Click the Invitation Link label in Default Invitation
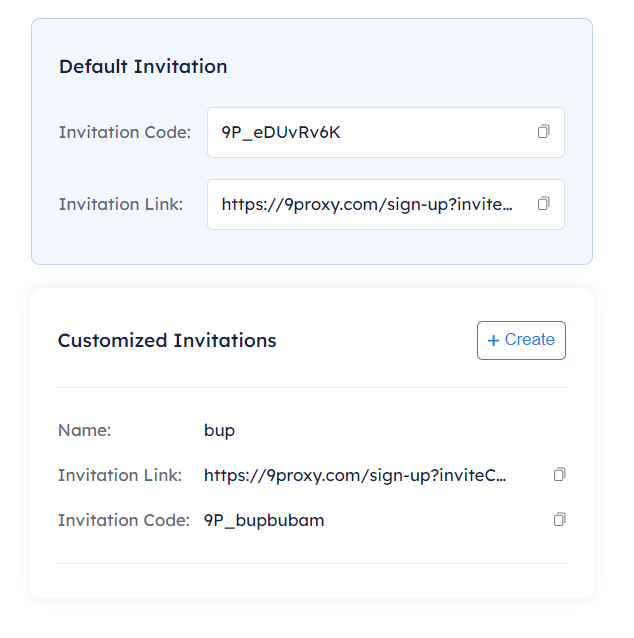Image resolution: width=634 pixels, height=638 pixels. pos(121,204)
